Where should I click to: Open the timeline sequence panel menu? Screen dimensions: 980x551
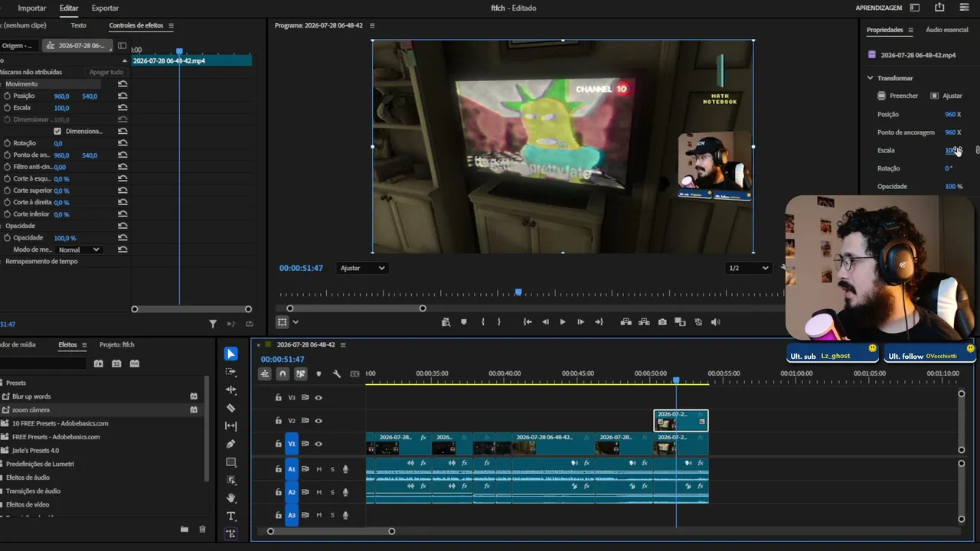coord(343,345)
